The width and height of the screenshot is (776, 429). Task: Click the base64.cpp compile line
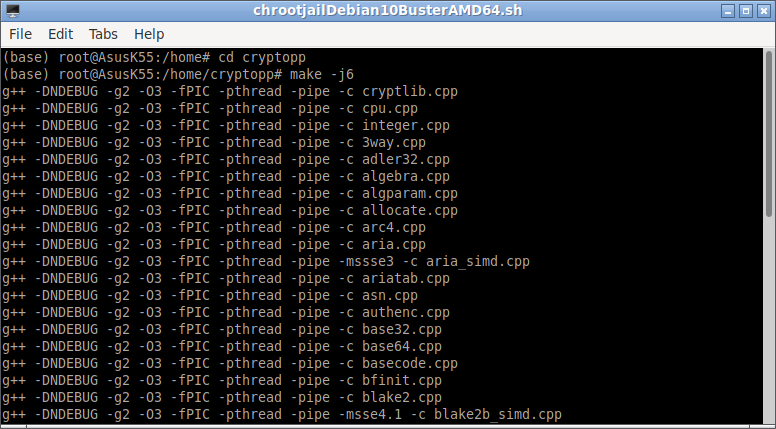click(x=222, y=346)
